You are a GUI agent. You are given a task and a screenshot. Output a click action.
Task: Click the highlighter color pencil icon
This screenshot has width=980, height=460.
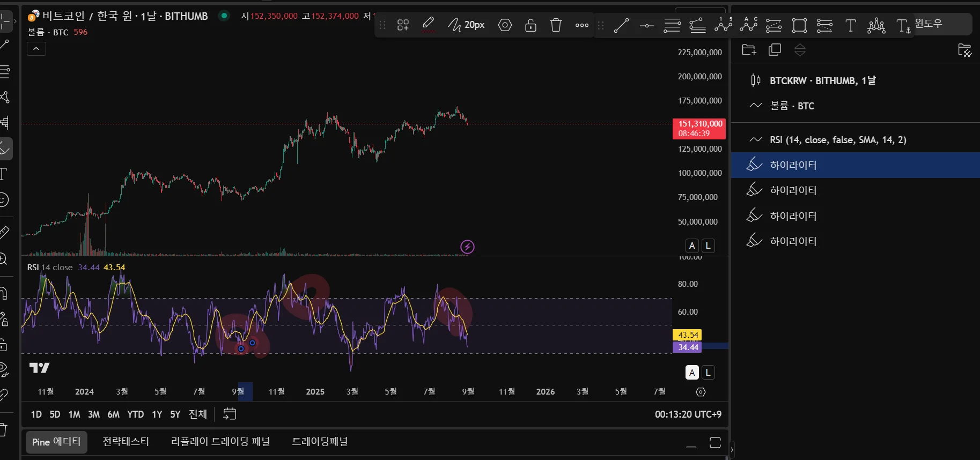click(428, 25)
